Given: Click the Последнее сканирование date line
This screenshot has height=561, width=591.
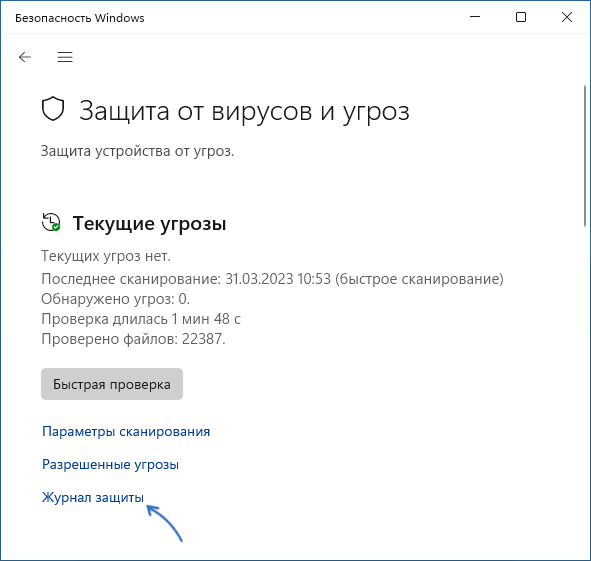Looking at the screenshot, I should tap(272, 279).
